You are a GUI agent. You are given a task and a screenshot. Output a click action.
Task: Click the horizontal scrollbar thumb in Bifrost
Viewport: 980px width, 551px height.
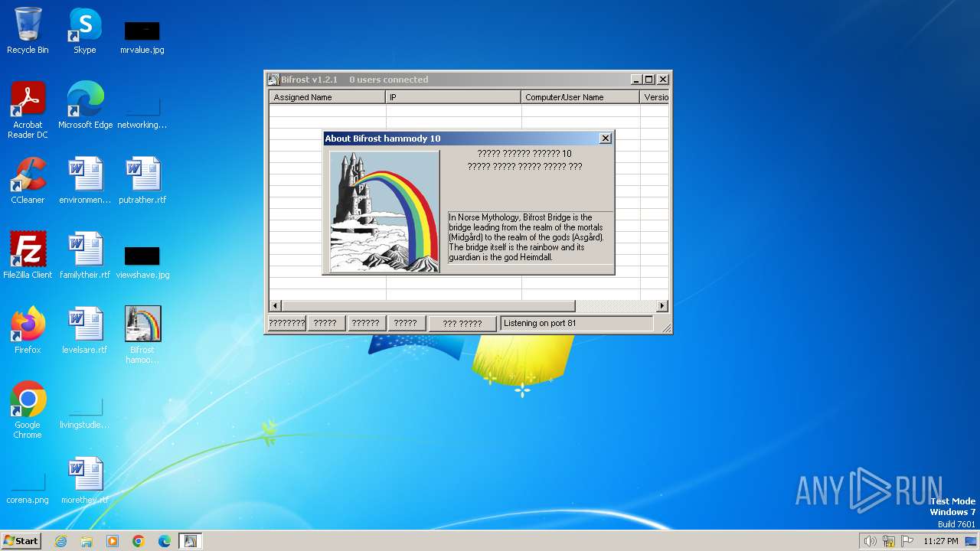click(428, 306)
